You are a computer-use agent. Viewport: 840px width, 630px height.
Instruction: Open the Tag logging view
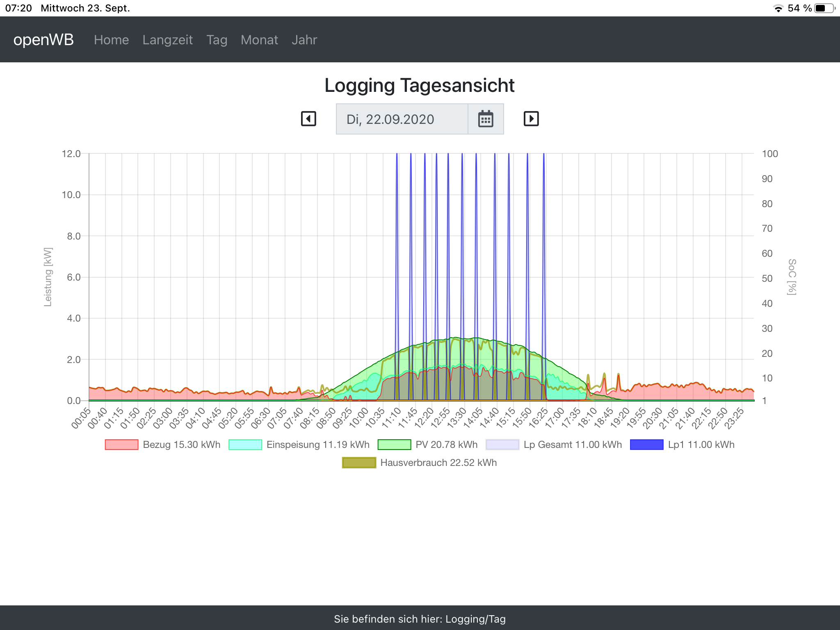pyautogui.click(x=217, y=40)
